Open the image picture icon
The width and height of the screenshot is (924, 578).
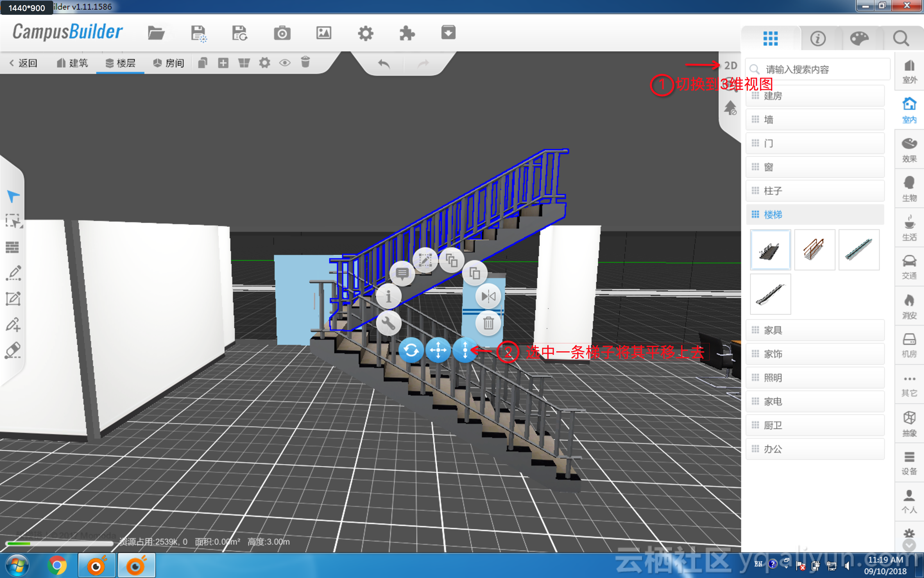(324, 33)
